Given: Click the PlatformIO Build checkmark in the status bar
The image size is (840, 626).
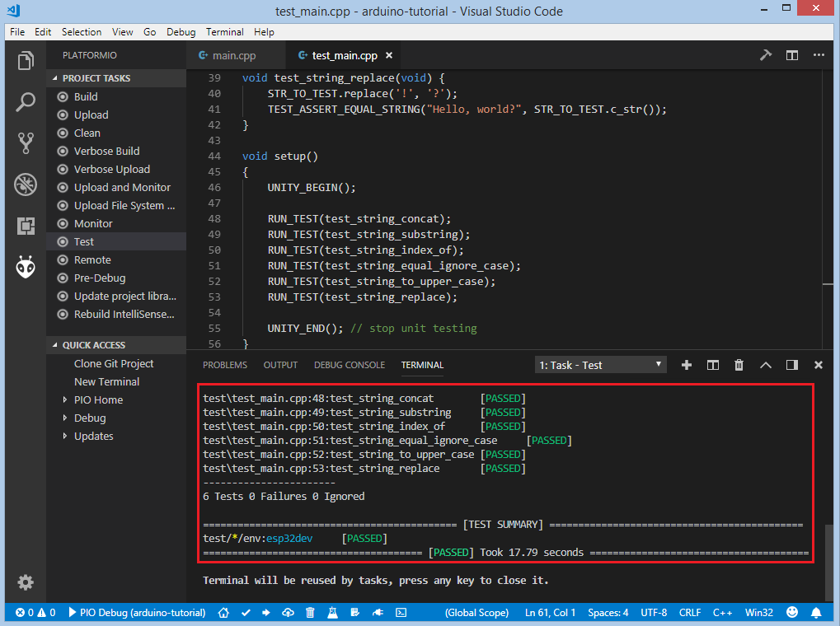Looking at the screenshot, I should point(246,613).
